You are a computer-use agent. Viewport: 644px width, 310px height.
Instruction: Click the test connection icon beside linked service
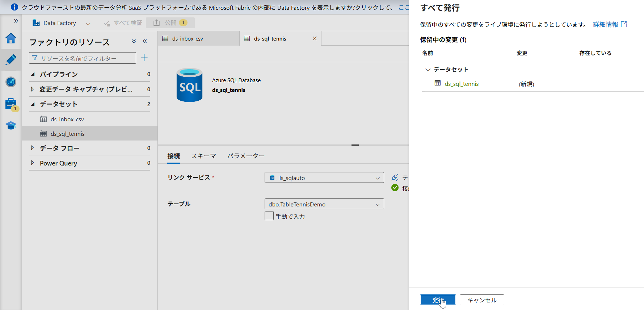(x=395, y=177)
